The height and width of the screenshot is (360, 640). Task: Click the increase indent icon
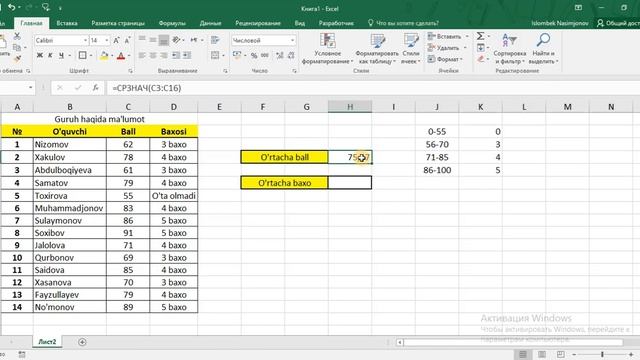[187, 55]
